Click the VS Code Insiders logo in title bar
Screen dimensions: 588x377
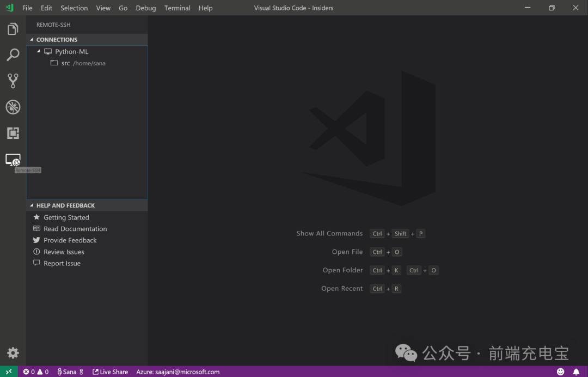click(9, 8)
